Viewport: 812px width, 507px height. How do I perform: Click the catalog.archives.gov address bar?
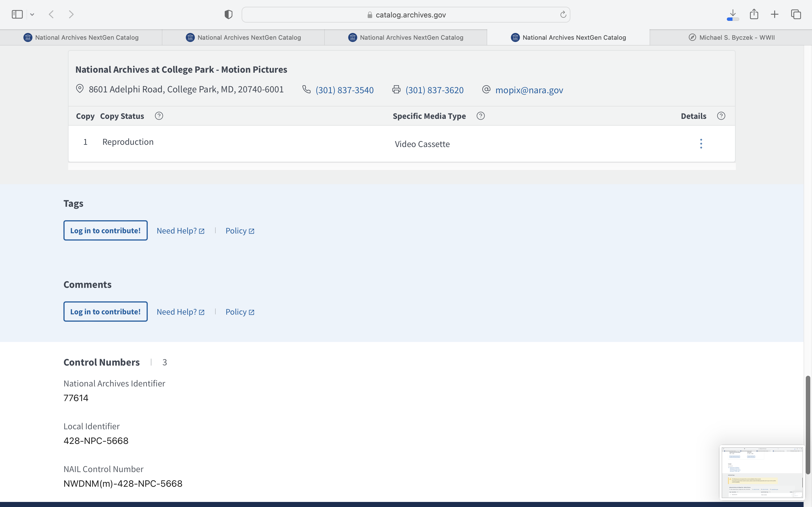[406, 15]
